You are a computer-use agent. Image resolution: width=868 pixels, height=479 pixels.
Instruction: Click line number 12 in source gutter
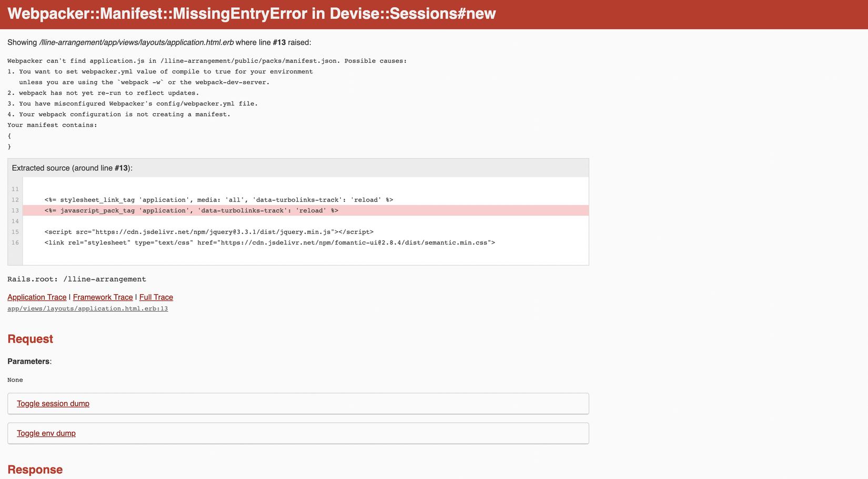point(15,200)
